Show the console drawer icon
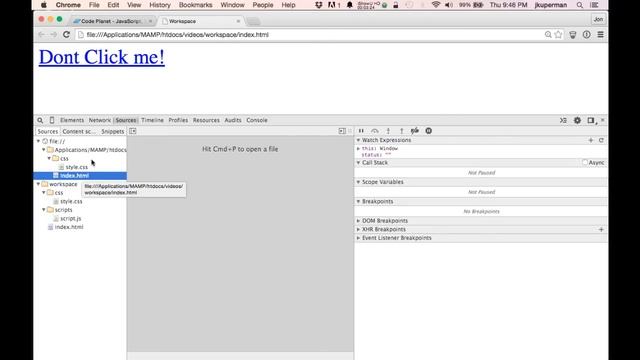This screenshot has width=640, height=360. (563, 120)
